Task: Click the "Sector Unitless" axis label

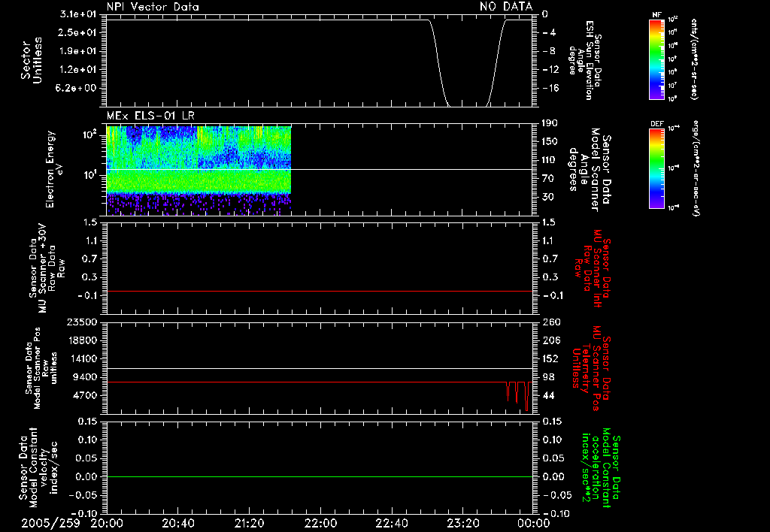Action: tap(32, 60)
